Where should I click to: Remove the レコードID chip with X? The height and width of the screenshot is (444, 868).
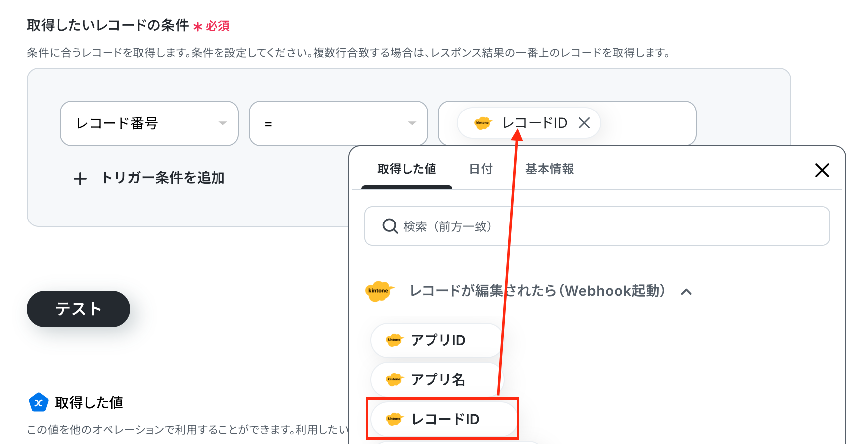click(584, 123)
